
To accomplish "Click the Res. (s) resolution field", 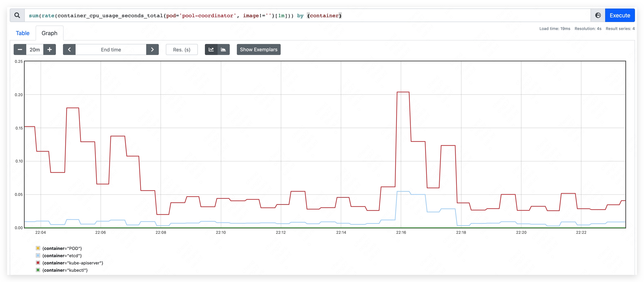I will (x=181, y=49).
